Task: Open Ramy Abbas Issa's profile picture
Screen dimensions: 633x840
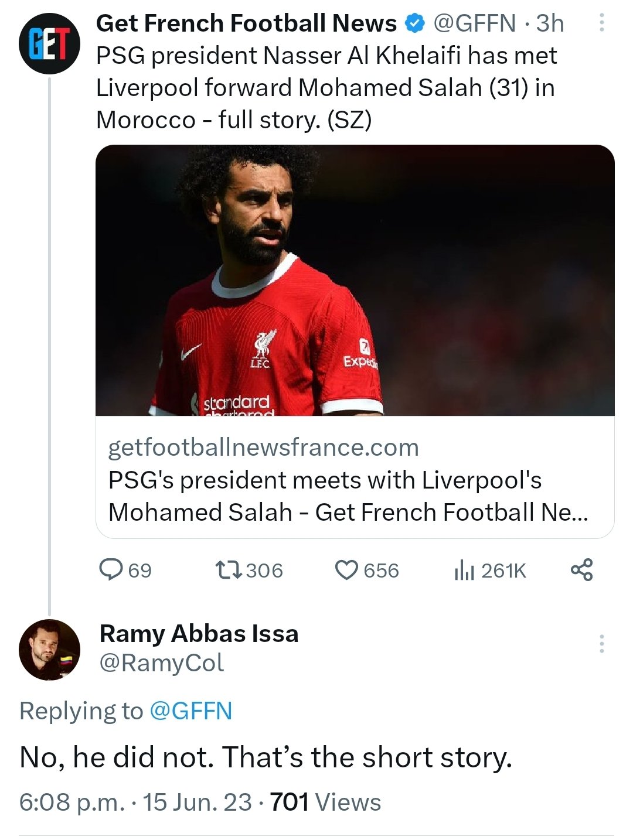Action: click(x=49, y=649)
